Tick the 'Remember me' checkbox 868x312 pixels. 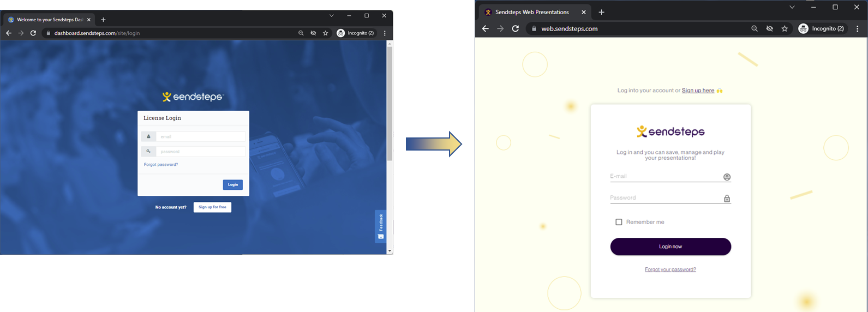click(619, 222)
